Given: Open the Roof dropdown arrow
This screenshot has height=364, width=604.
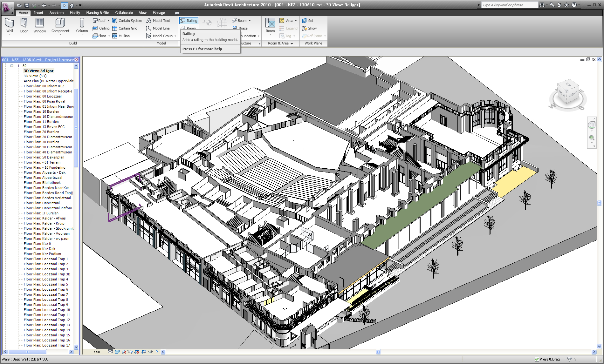Looking at the screenshot, I should (x=108, y=21).
